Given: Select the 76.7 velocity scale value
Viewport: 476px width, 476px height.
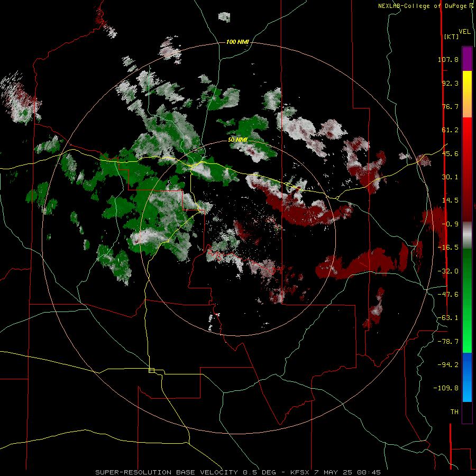Looking at the screenshot, I should [x=450, y=106].
